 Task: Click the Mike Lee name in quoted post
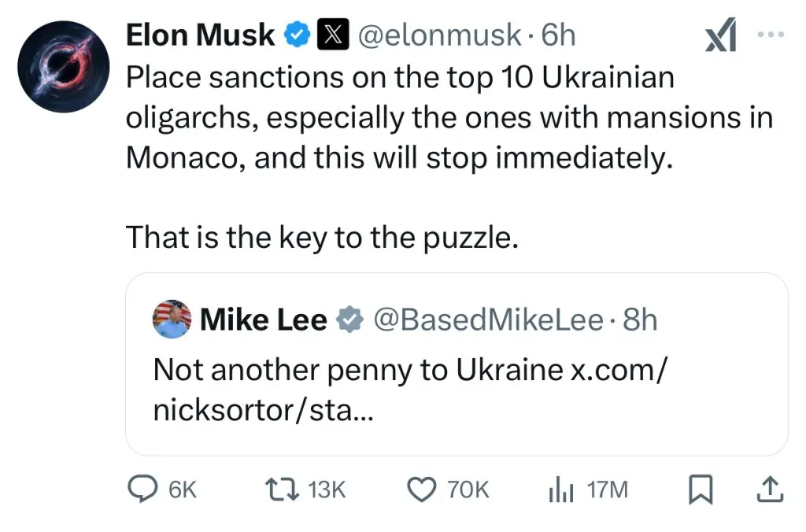[x=263, y=320]
